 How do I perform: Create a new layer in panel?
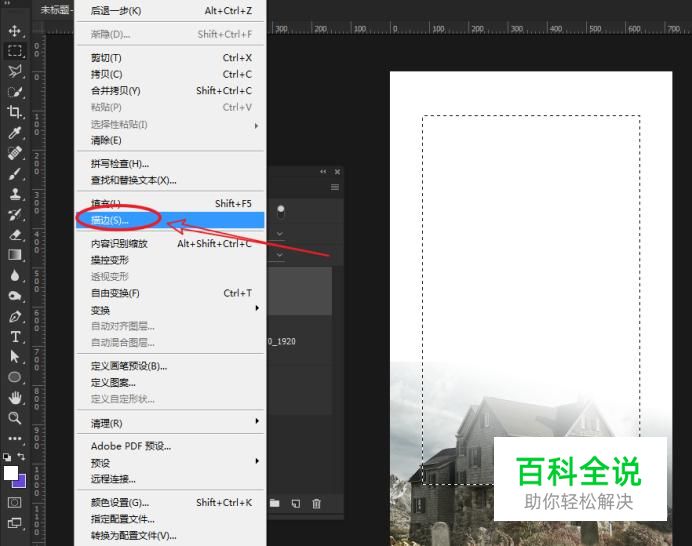tap(296, 503)
